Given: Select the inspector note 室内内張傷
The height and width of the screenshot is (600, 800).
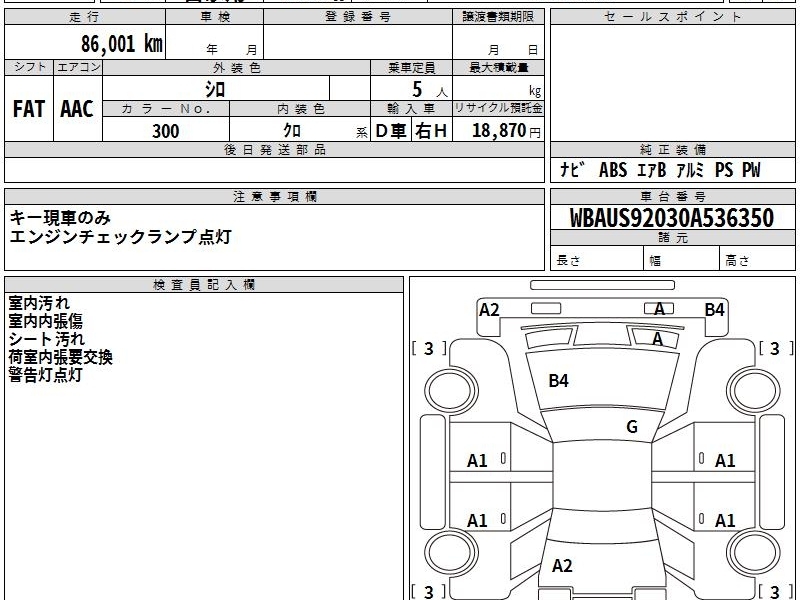Looking at the screenshot, I should point(45,321).
